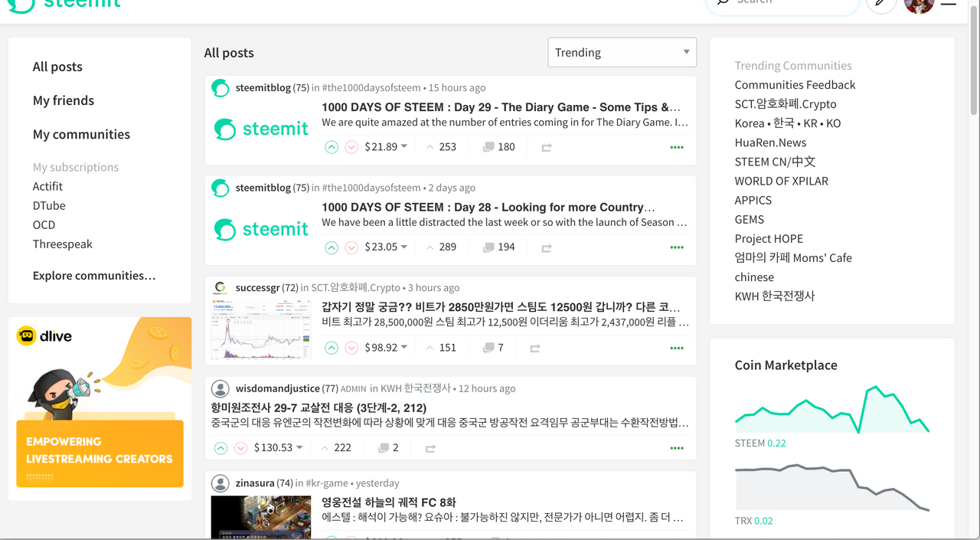This screenshot has width=980, height=540.
Task: Expand payout details for $130.53
Action: coord(278,448)
